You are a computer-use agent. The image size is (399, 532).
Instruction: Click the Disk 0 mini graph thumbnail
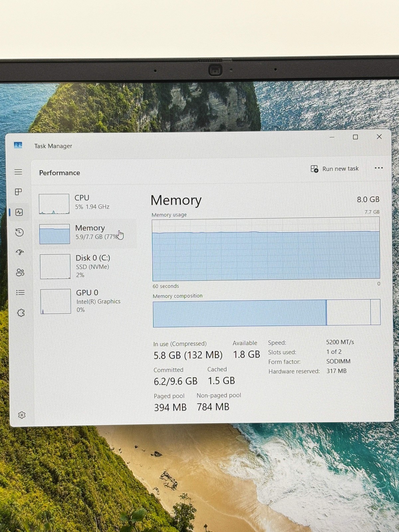(x=55, y=266)
